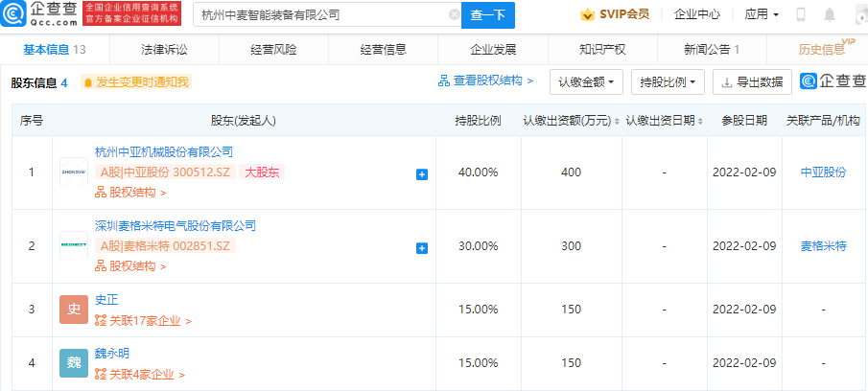
Task: Click the 麦格米特 company logo thumbnail
Action: pyautogui.click(x=73, y=244)
